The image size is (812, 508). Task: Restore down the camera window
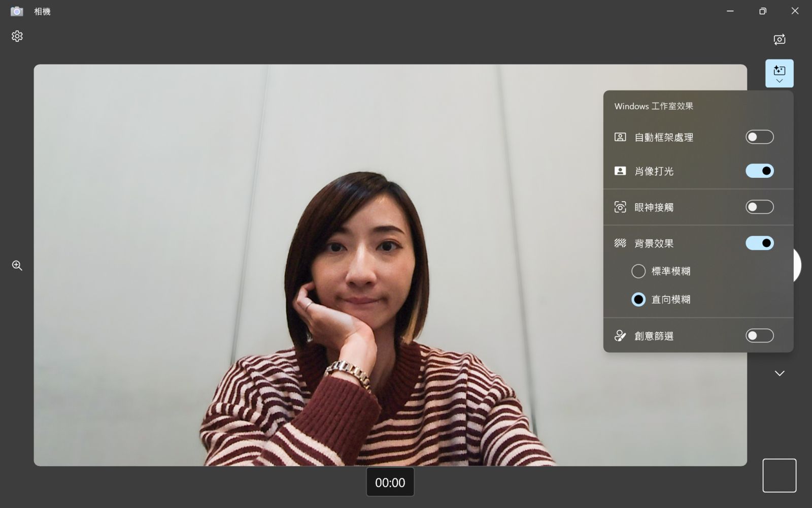point(763,11)
